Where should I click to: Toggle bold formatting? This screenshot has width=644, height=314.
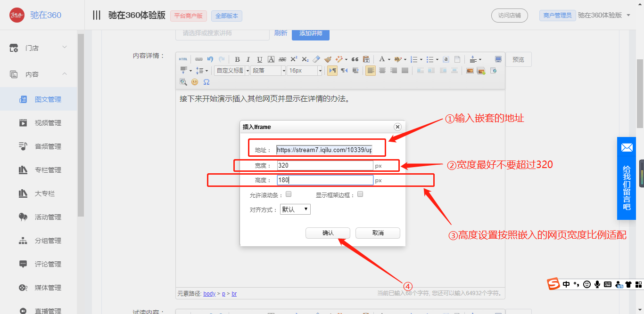pos(237,59)
